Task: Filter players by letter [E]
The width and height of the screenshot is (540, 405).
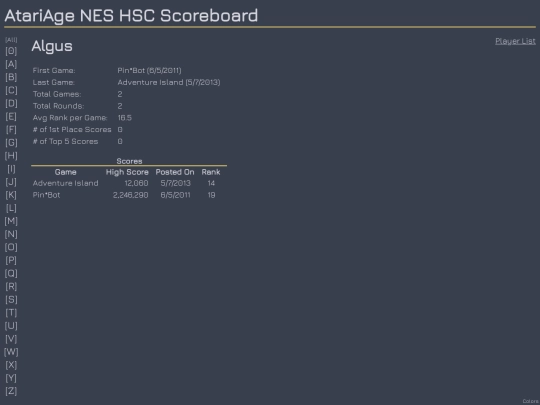Action: (11, 116)
